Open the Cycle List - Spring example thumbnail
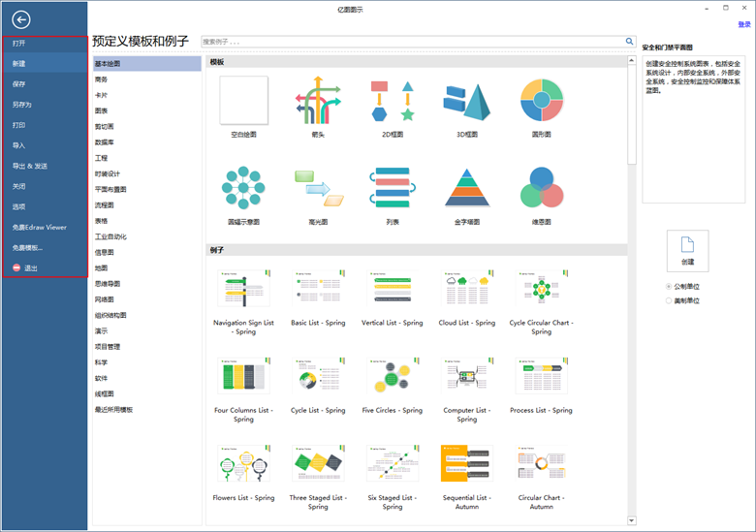This screenshot has height=532, width=756. [x=318, y=375]
